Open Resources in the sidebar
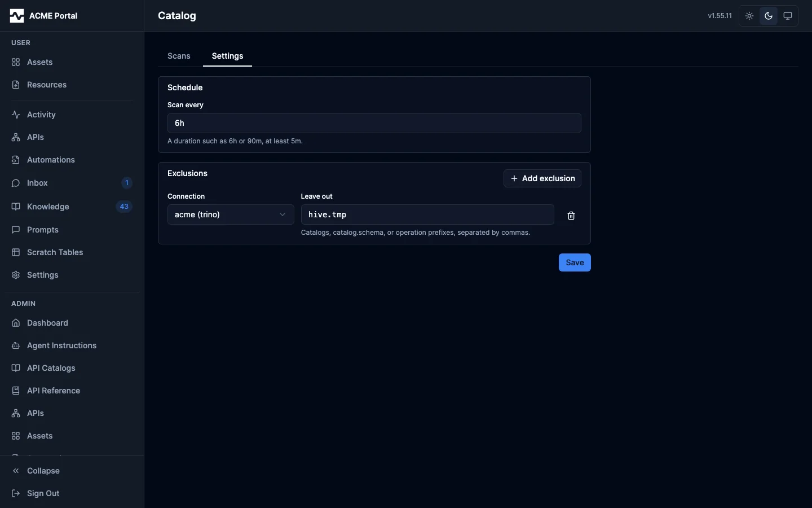The height and width of the screenshot is (508, 812). pyautogui.click(x=72, y=85)
